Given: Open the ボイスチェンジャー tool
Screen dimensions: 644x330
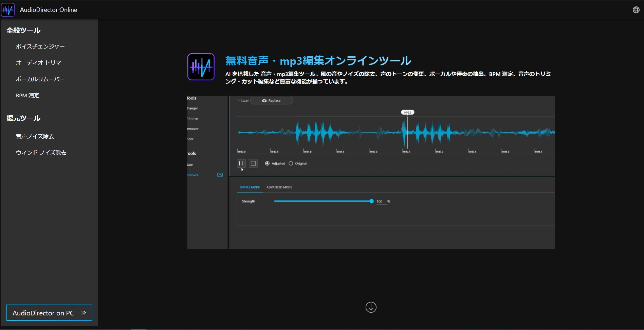Looking at the screenshot, I should click(40, 46).
